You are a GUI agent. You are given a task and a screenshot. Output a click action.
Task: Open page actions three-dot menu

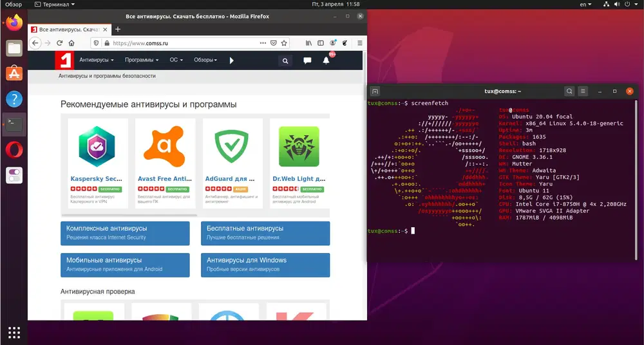point(263,42)
